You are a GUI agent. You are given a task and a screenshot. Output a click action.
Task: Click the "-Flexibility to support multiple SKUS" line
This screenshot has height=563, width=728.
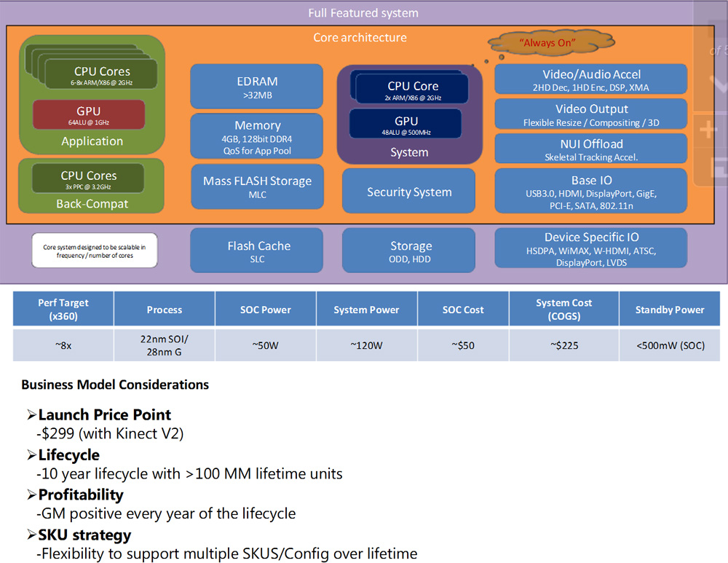227,554
